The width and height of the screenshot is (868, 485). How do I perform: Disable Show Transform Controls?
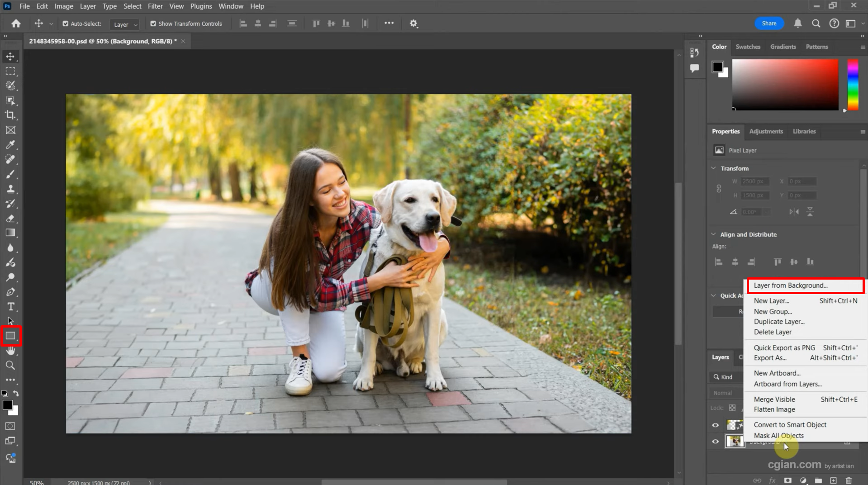coord(154,24)
